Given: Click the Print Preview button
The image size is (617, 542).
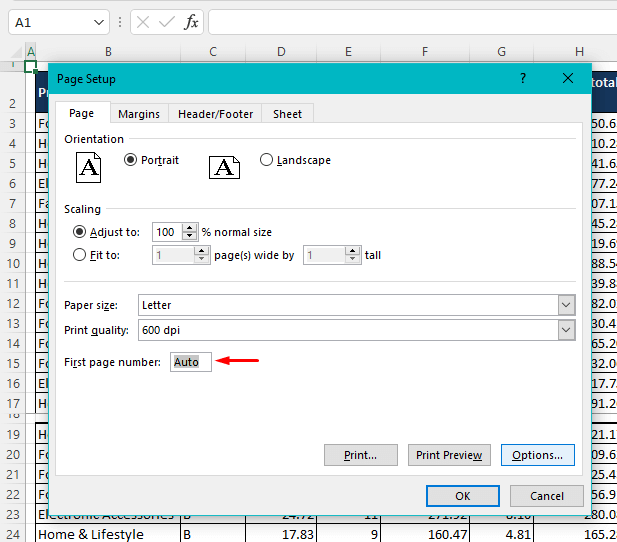Looking at the screenshot, I should (x=449, y=455).
